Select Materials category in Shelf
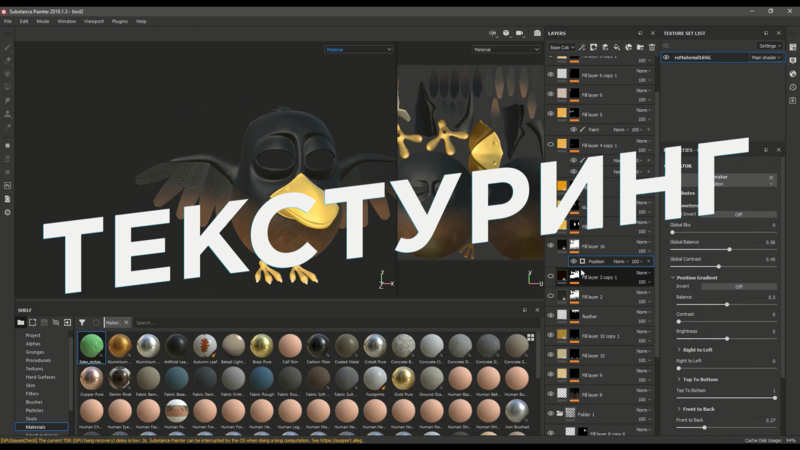Viewport: 800px width, 450px height. coord(36,427)
